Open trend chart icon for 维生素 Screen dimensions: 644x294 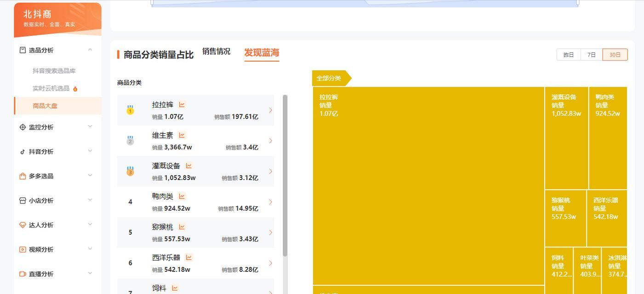[x=182, y=135]
